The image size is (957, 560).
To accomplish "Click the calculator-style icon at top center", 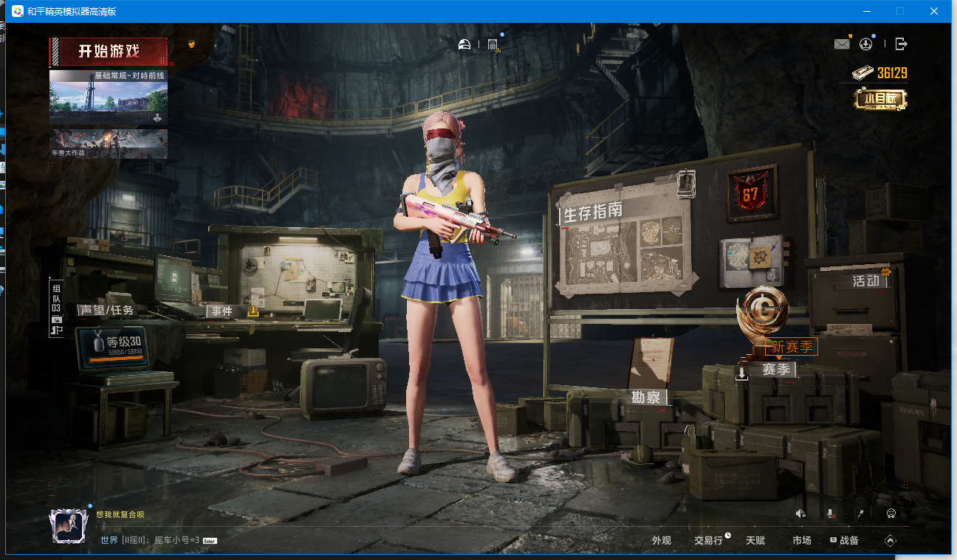I will (493, 45).
